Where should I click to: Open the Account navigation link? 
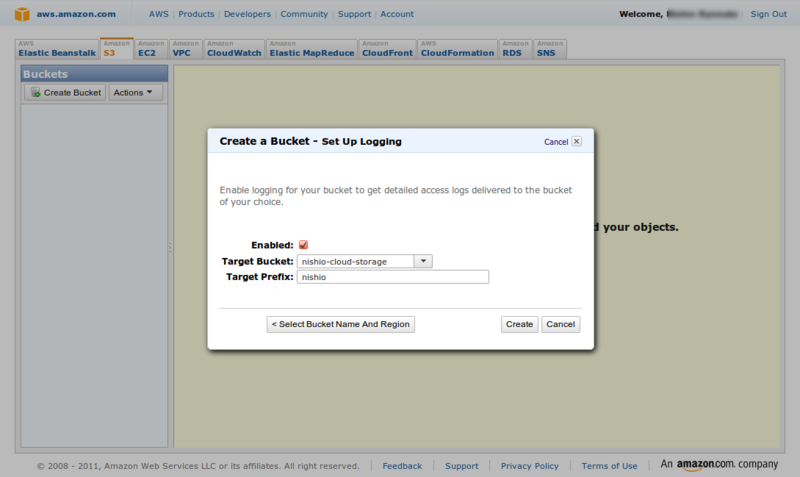pos(397,14)
